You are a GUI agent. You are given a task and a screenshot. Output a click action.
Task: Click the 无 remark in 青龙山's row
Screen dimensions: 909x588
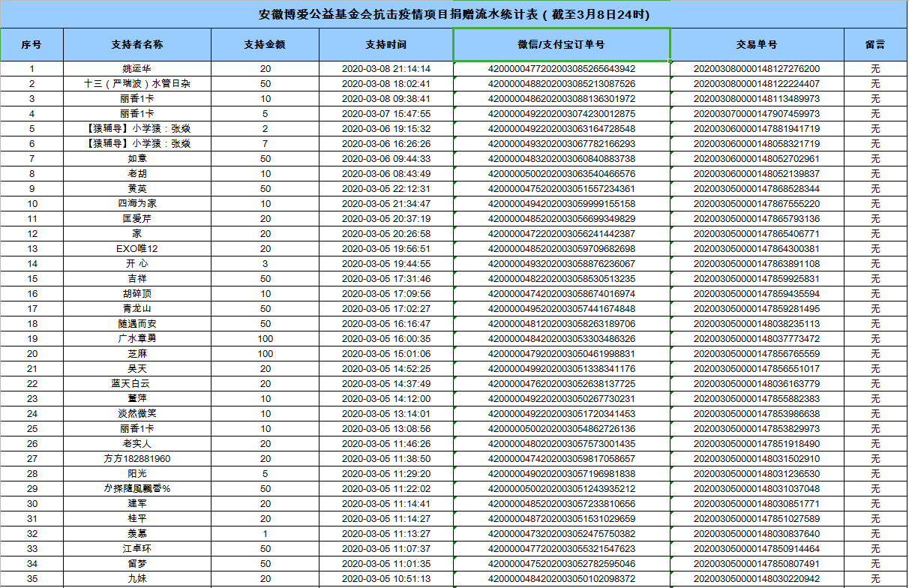click(875, 309)
